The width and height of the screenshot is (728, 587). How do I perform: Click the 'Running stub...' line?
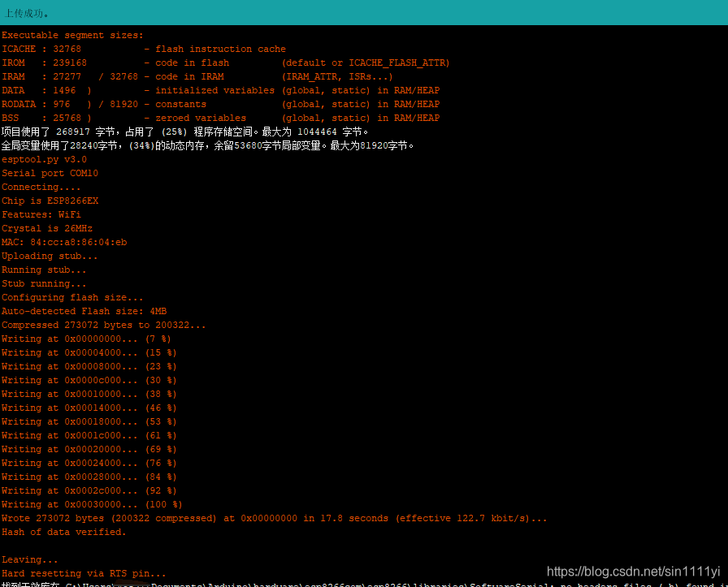(44, 270)
